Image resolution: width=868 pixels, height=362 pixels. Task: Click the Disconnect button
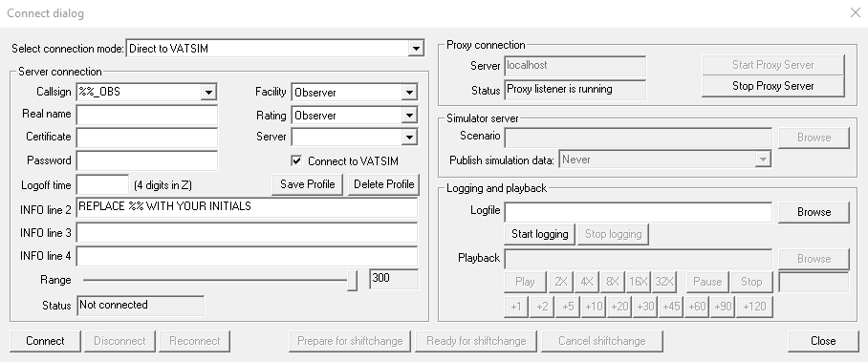[119, 341]
